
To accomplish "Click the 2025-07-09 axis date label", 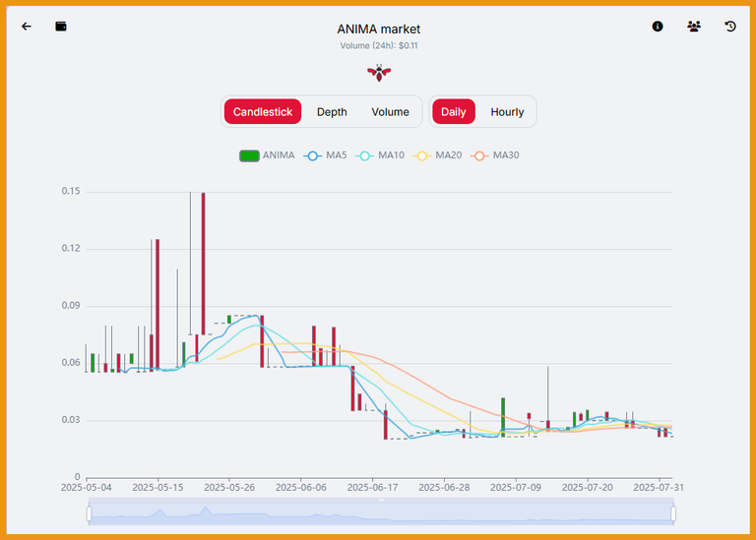I will pyautogui.click(x=516, y=488).
